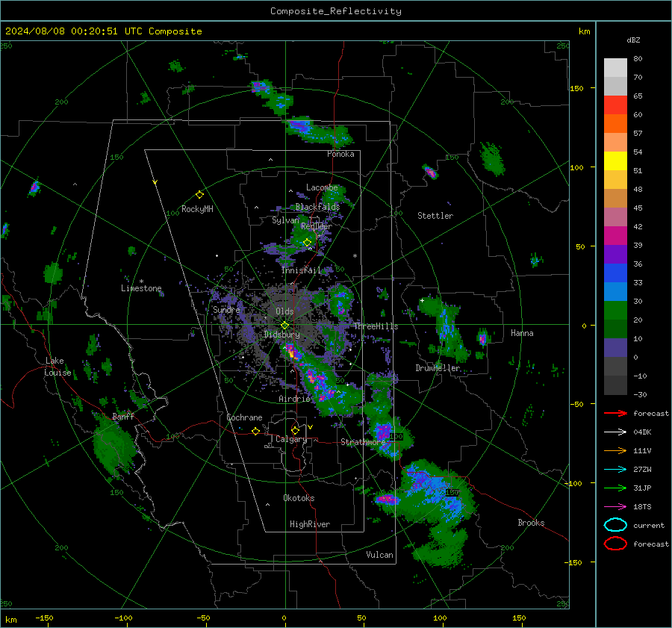672x628 pixels.
Task: Click the 57 value in the dBZ scale
Action: 638,134
